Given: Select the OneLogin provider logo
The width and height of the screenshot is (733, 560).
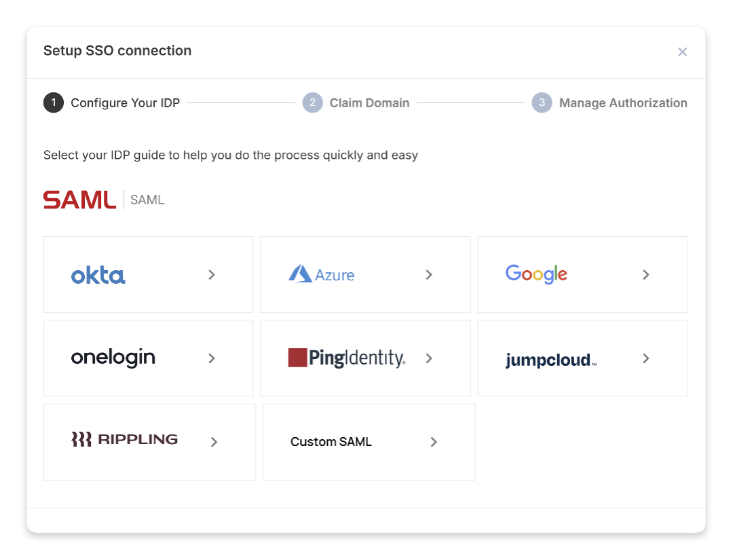Looking at the screenshot, I should (113, 358).
